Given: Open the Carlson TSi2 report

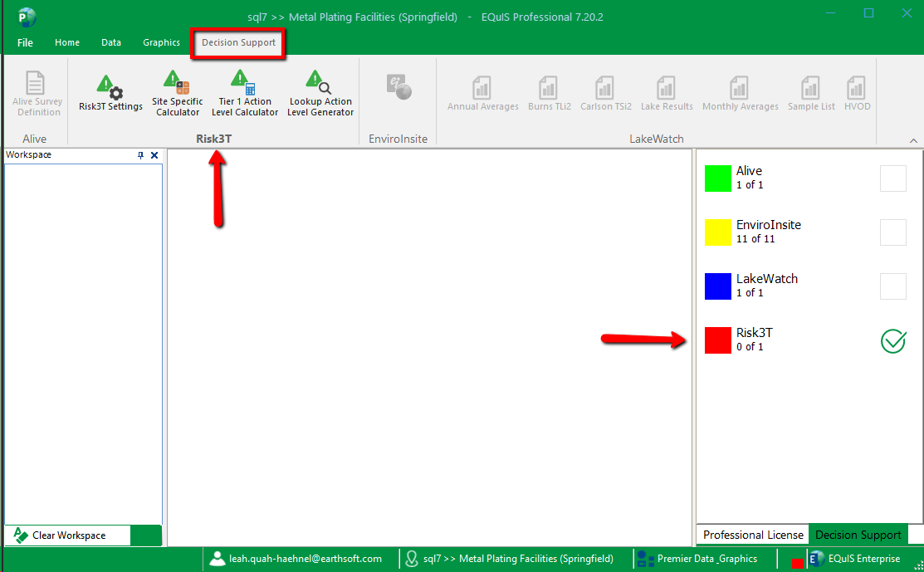Looking at the screenshot, I should coord(606,93).
